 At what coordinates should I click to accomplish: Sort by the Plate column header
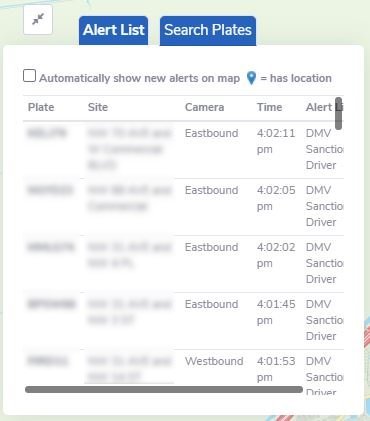point(41,107)
